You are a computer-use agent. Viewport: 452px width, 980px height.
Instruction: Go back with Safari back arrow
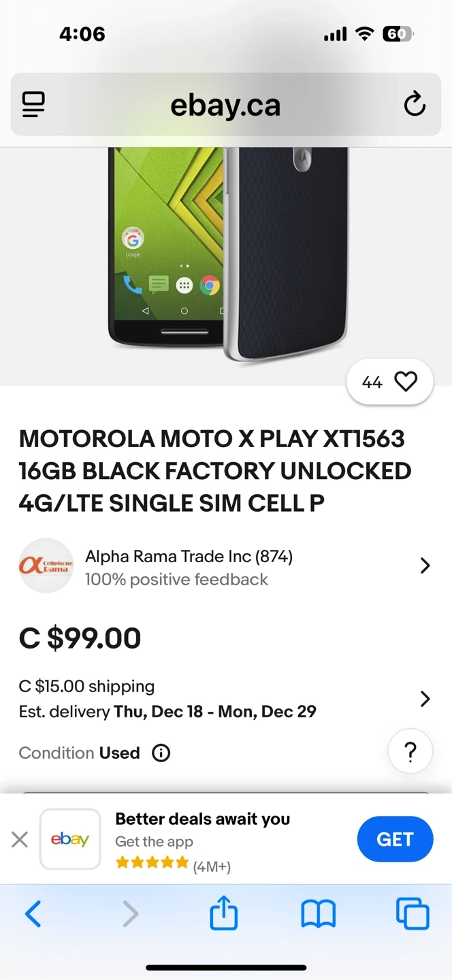coord(33,914)
